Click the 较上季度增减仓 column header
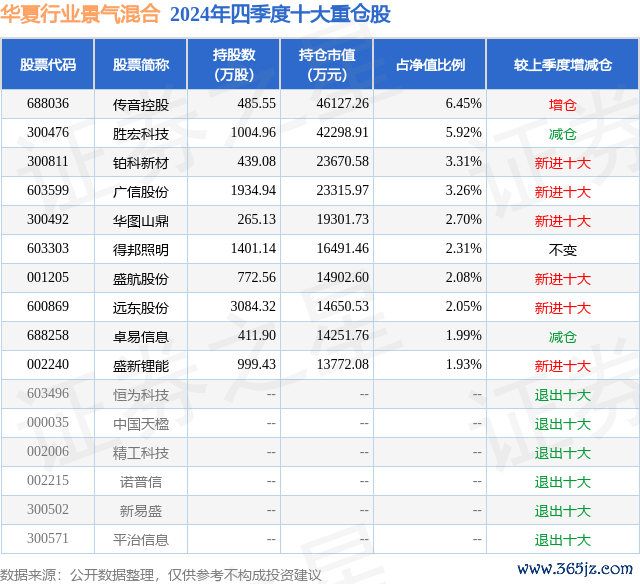This screenshot has width=640, height=584. click(563, 64)
